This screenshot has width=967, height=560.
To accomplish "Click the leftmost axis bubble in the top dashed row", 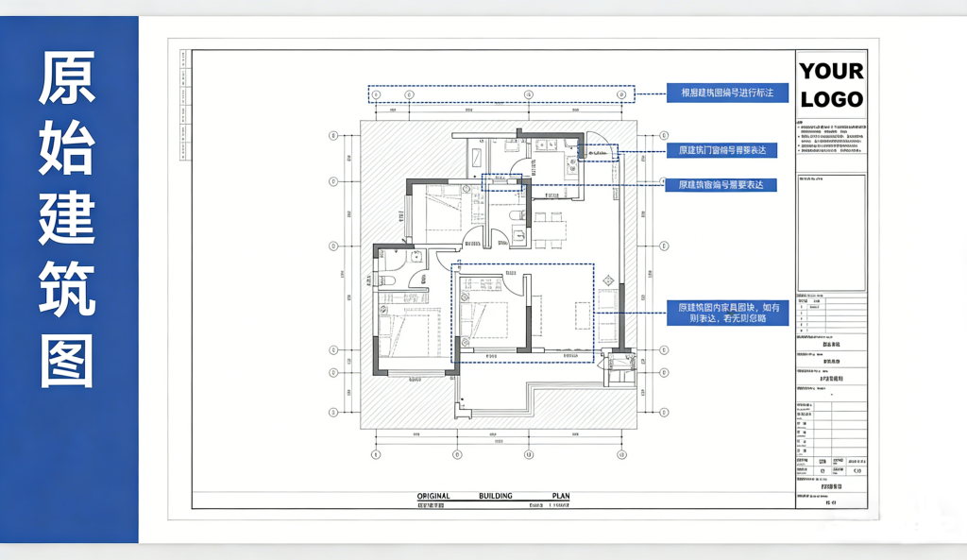I will pos(375,94).
